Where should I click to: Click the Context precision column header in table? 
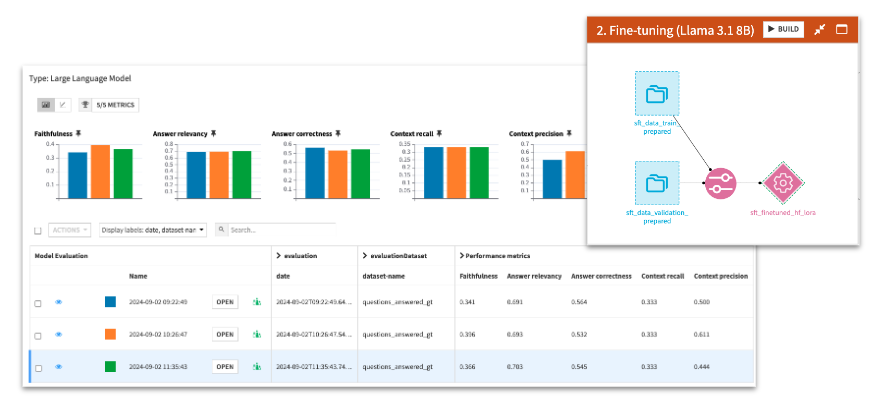tap(721, 276)
